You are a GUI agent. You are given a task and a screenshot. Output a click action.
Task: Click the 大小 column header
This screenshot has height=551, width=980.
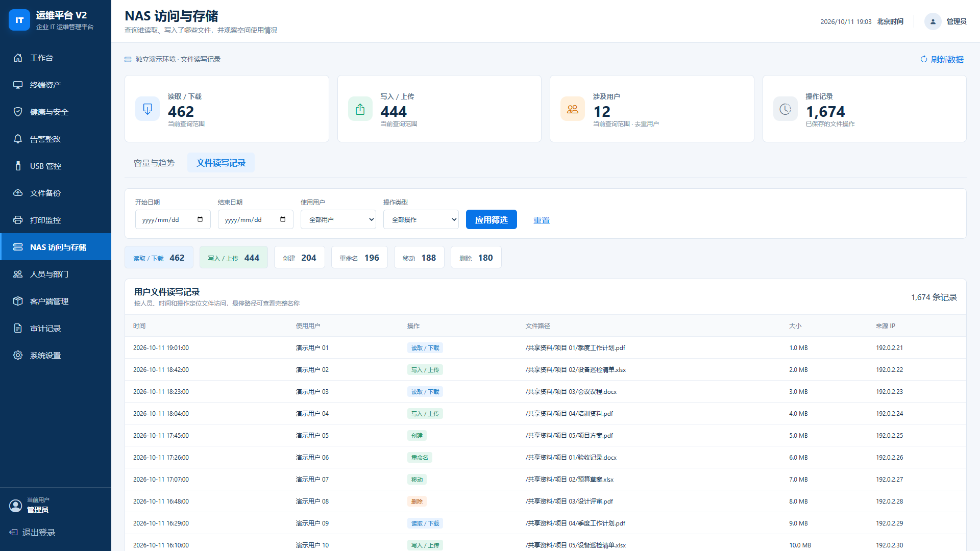coord(795,325)
